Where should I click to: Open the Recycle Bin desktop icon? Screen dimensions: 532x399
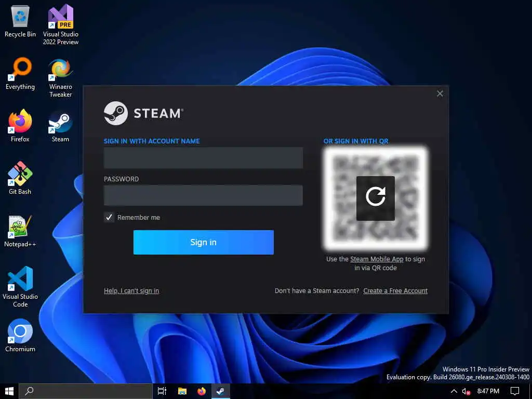(20, 21)
